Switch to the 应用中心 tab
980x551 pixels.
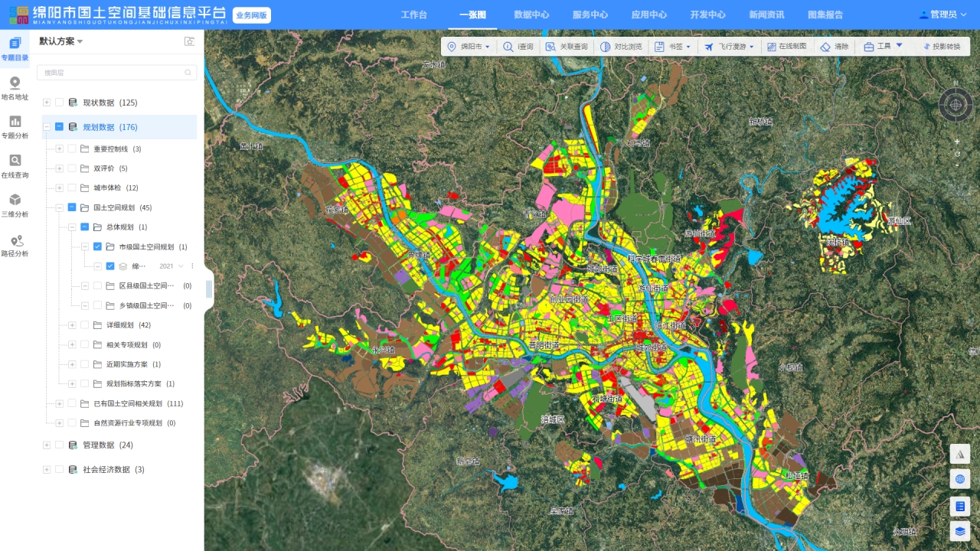[x=648, y=15]
